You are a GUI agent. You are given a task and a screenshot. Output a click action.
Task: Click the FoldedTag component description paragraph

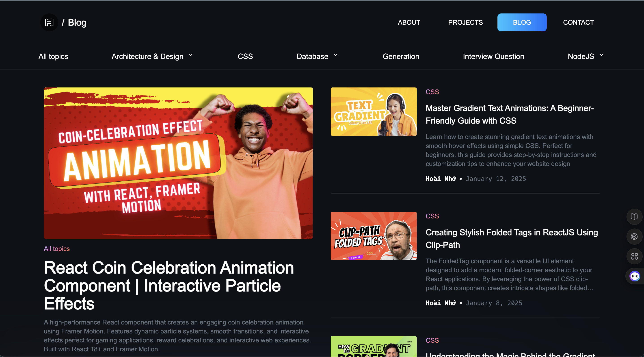click(510, 274)
